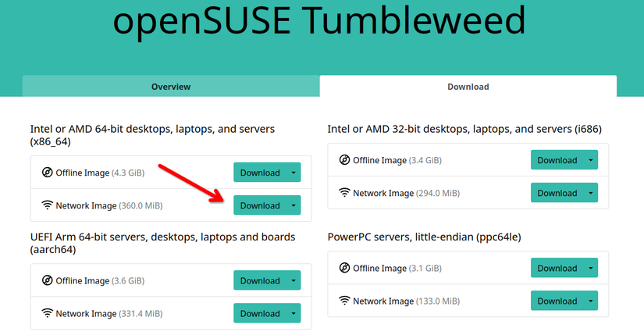Click the 'Offline Image (3.6 GiB)' label
The height and width of the screenshot is (335, 644).
tap(100, 281)
